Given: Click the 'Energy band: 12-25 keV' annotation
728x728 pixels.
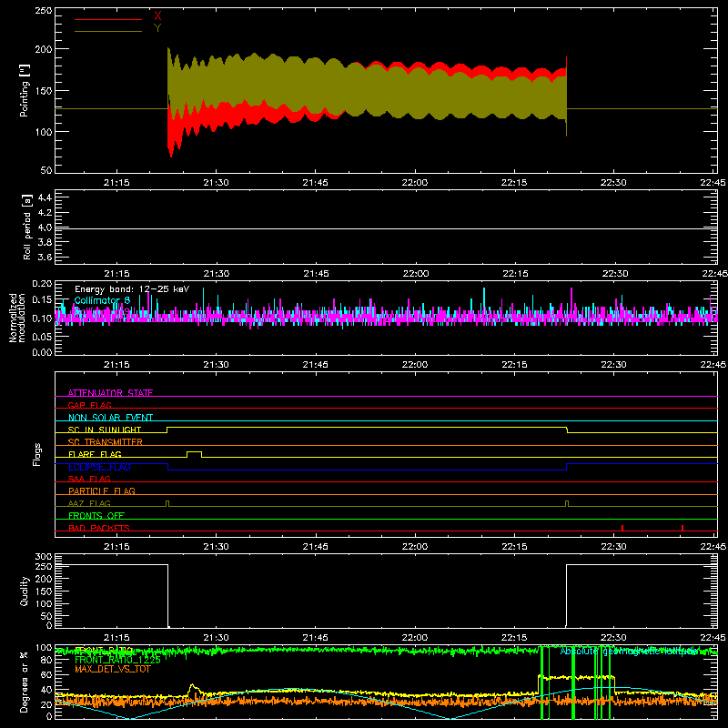Looking at the screenshot, I should point(132,289).
